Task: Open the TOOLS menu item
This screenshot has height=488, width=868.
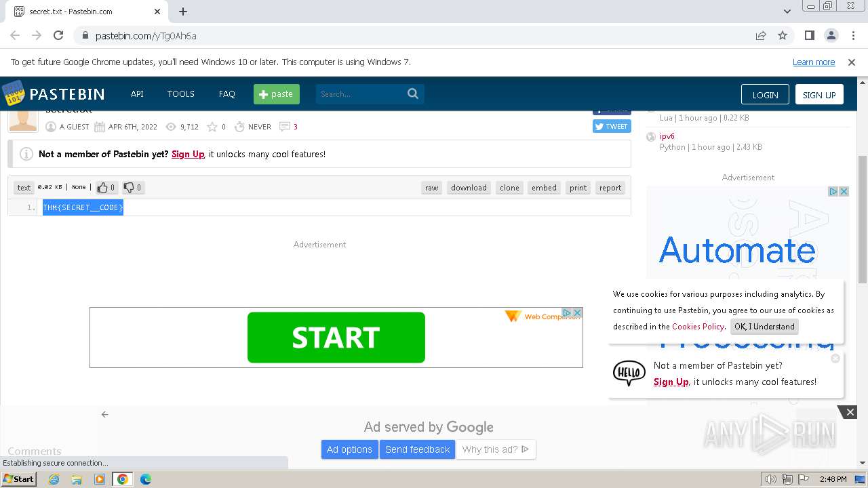Action: [181, 94]
